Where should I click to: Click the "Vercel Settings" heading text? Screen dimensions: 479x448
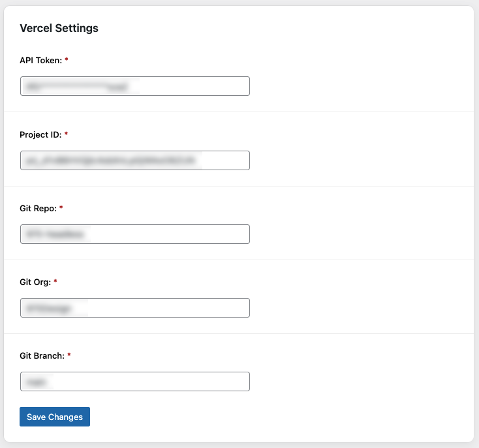[x=59, y=28]
